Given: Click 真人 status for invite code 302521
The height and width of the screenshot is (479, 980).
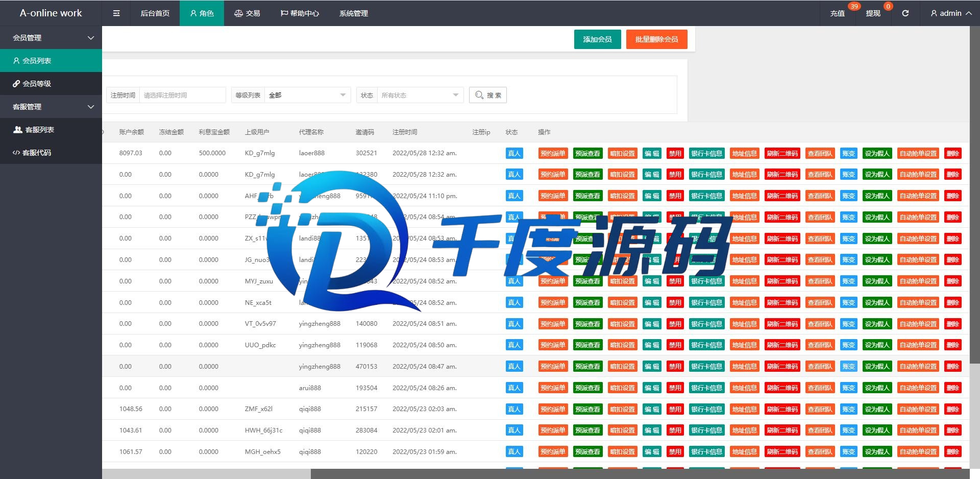Looking at the screenshot, I should [x=514, y=153].
